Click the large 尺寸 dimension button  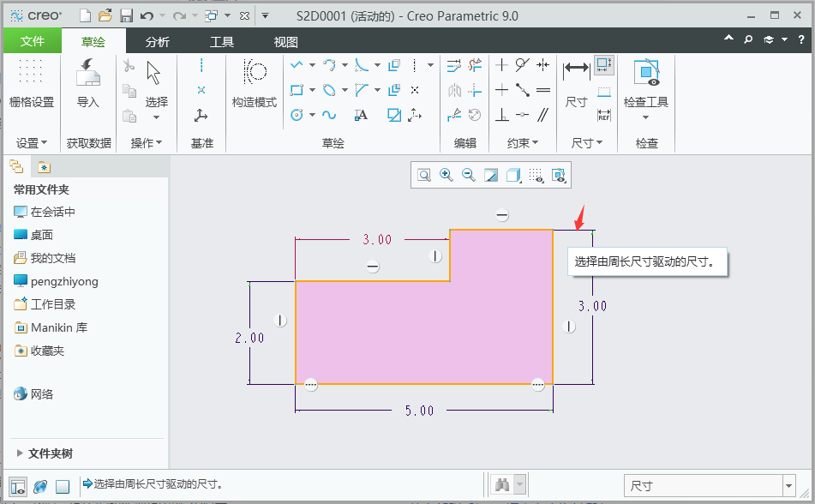pyautogui.click(x=577, y=84)
